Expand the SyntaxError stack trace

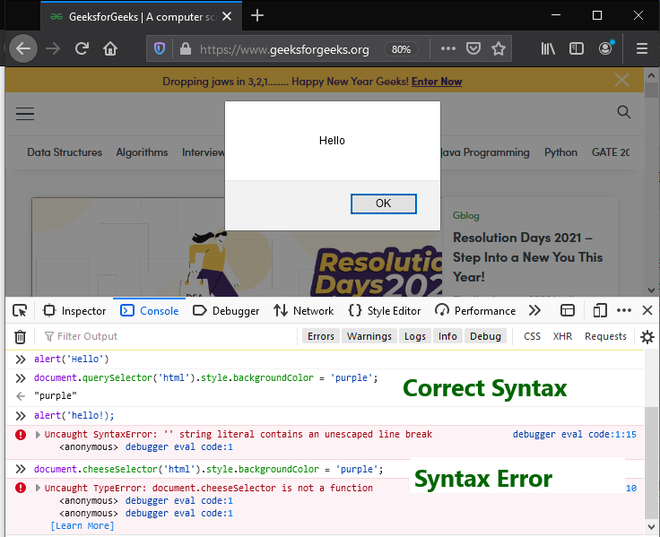(x=38, y=434)
